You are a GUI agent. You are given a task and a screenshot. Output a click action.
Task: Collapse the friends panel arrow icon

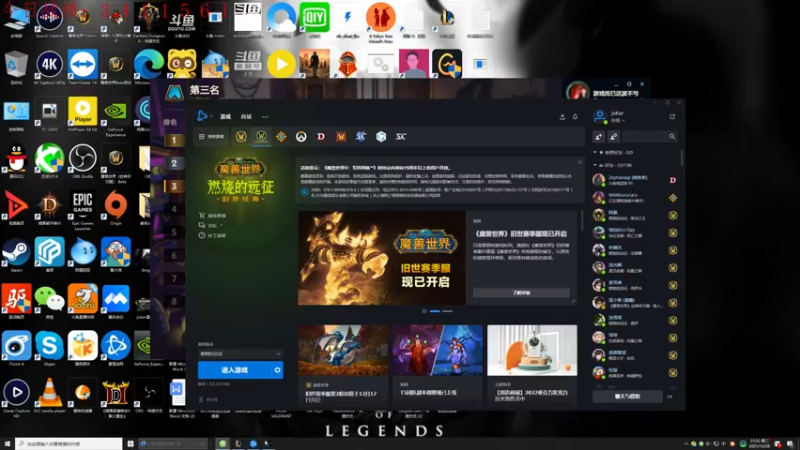pyautogui.click(x=670, y=396)
